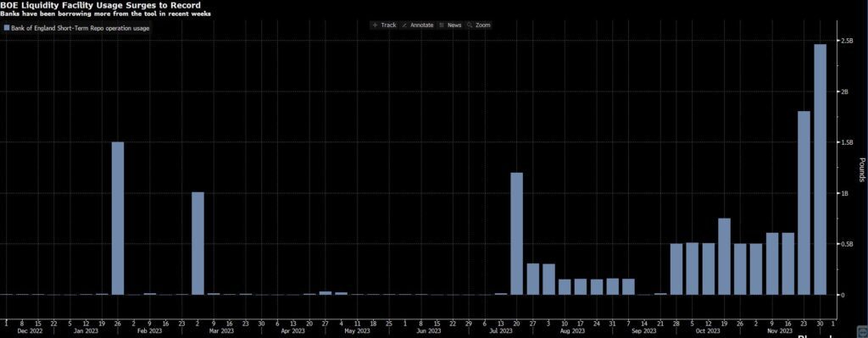Click the Jul 2023 x-axis label
Image resolution: width=868 pixels, height=338 pixels.
coord(501,330)
